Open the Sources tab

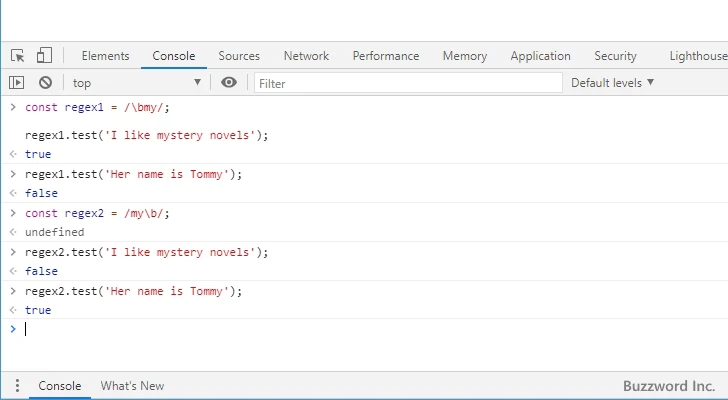pos(239,56)
